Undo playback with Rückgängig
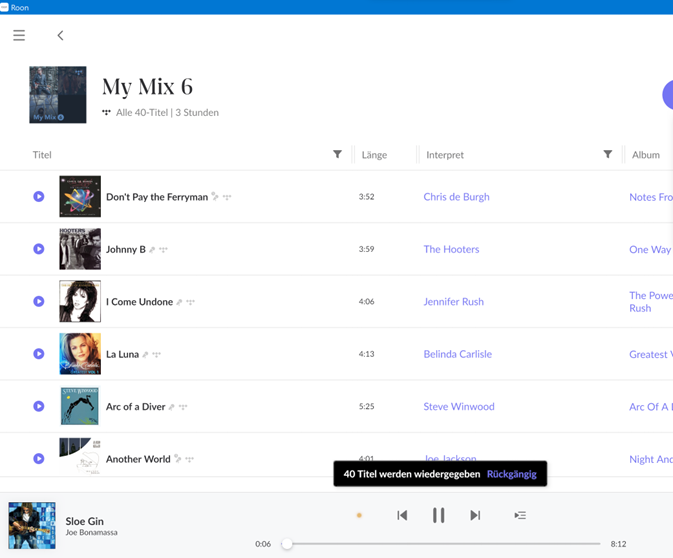Screen dimensions: 673x558 click(512, 474)
